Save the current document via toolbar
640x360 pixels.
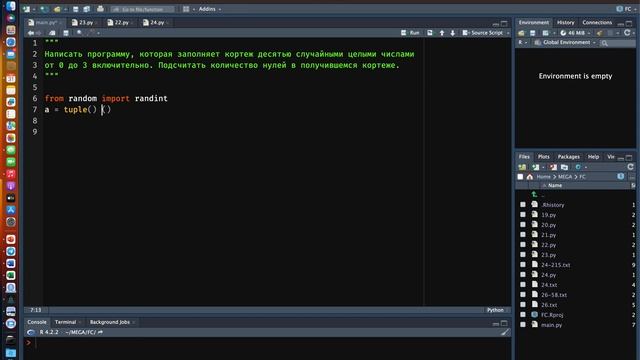[76, 9]
